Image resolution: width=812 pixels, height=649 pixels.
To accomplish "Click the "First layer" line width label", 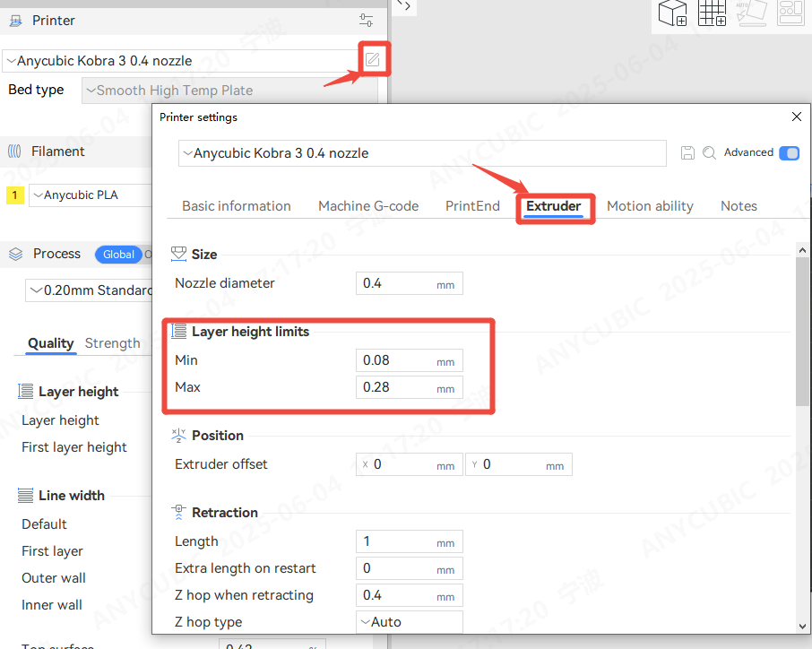I will (52, 551).
